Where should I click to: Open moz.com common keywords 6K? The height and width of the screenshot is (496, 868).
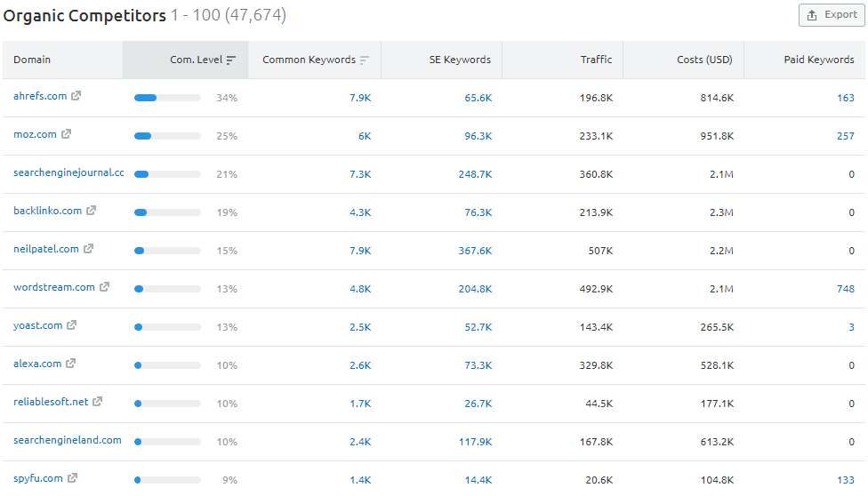tap(365, 136)
